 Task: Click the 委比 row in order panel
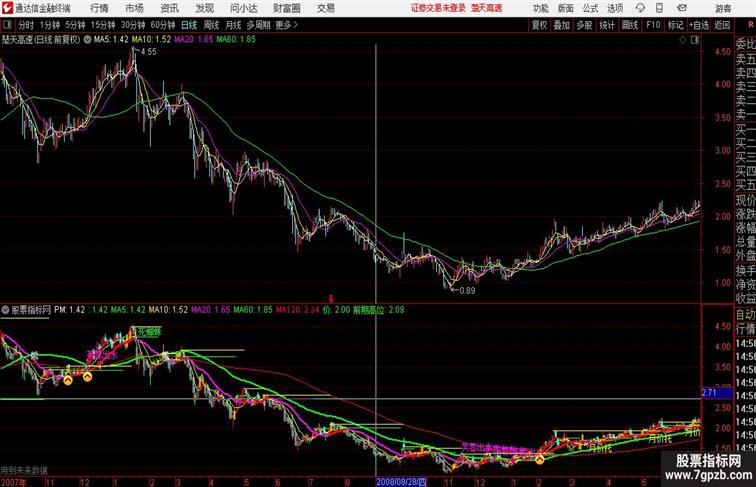point(745,44)
